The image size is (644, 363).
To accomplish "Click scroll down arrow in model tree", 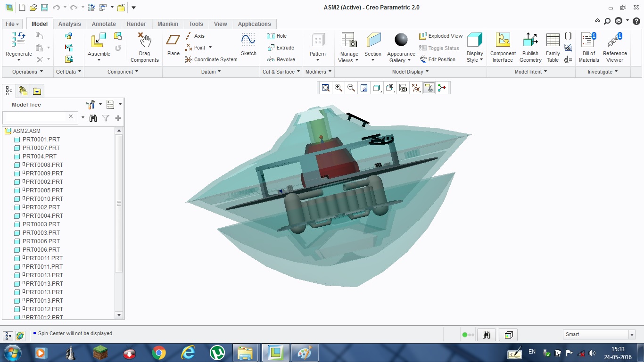I will [119, 315].
